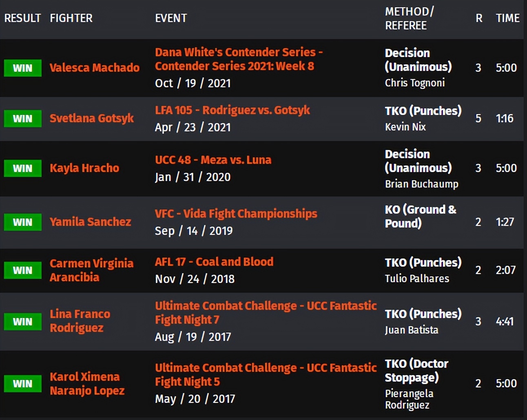This screenshot has width=527, height=420.
Task: Open Valesca Machado fighter profile link
Action: (x=94, y=67)
